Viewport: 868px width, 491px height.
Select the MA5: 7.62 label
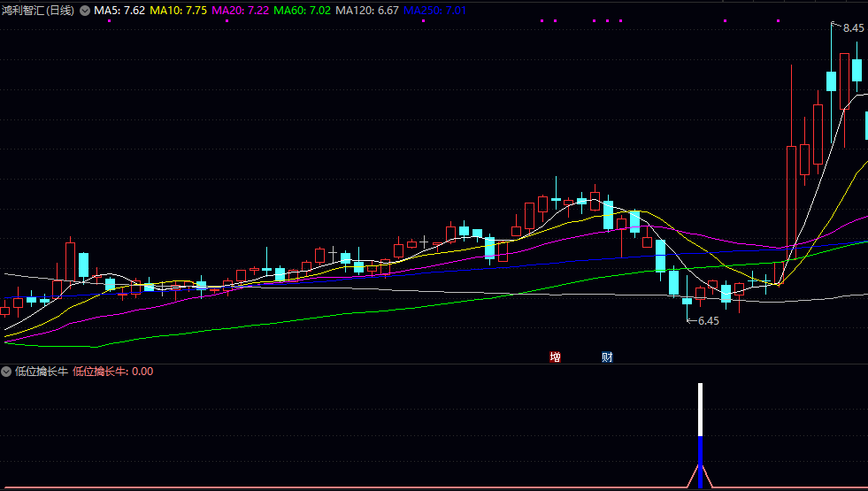click(x=119, y=11)
